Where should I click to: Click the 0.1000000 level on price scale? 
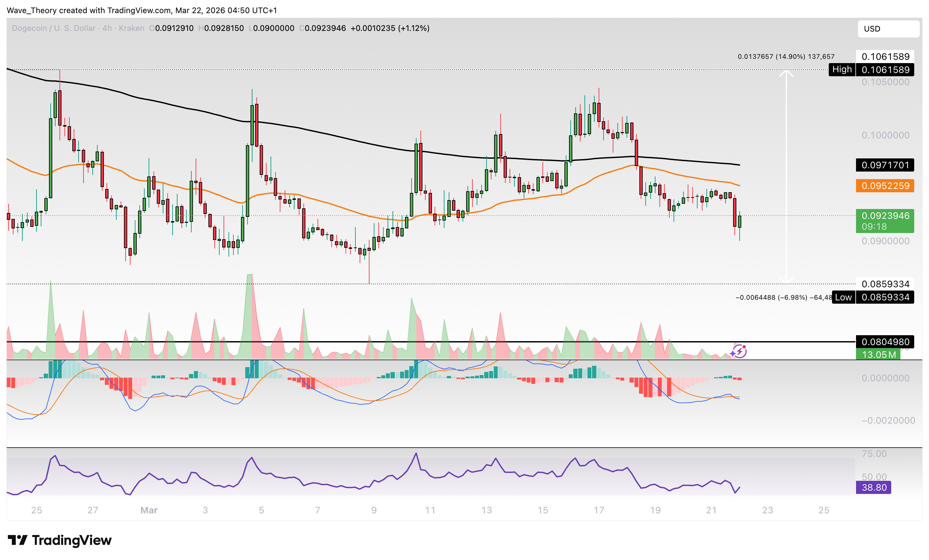(885, 135)
